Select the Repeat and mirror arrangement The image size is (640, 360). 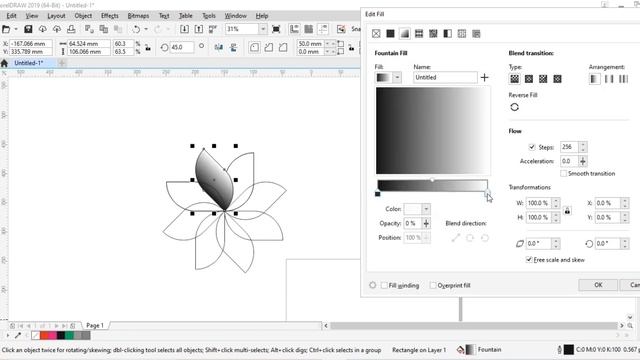click(x=609, y=79)
